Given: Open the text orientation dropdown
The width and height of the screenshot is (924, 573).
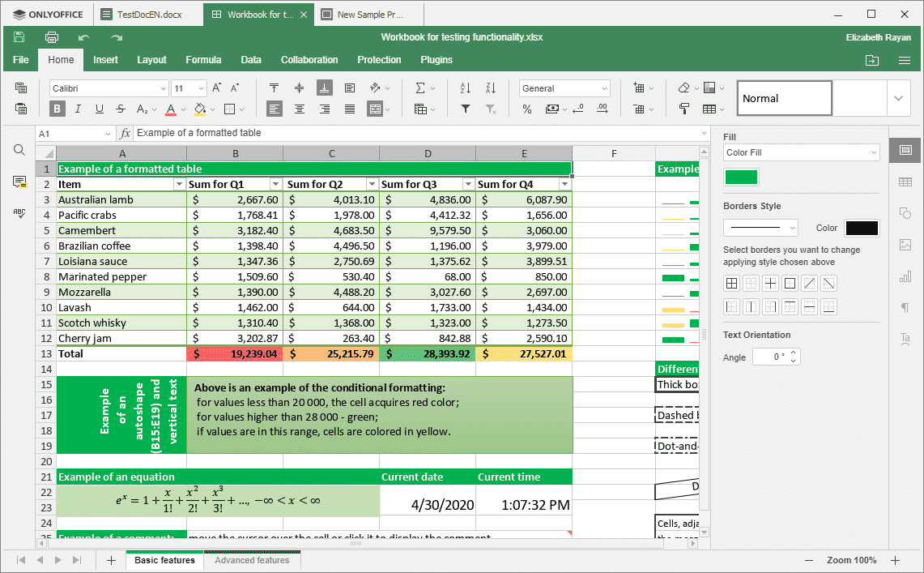Looking at the screenshot, I should click(x=380, y=88).
